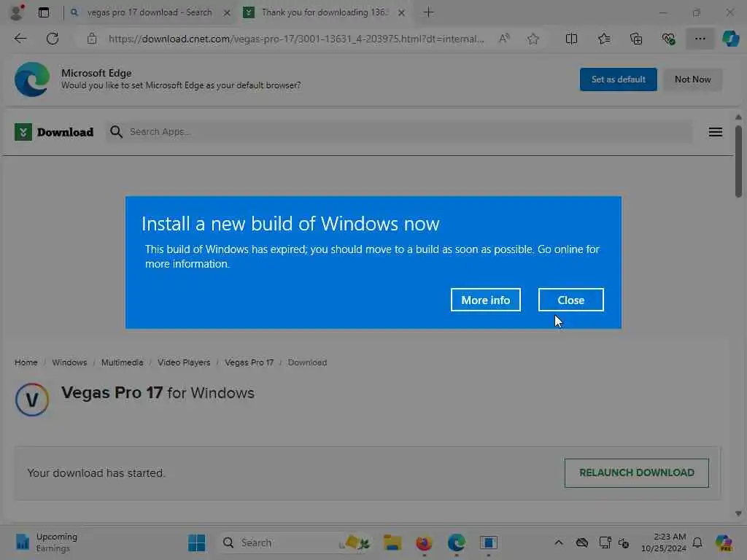The image size is (747, 560).
Task: Open the tab actions menu icon
Action: (x=44, y=12)
